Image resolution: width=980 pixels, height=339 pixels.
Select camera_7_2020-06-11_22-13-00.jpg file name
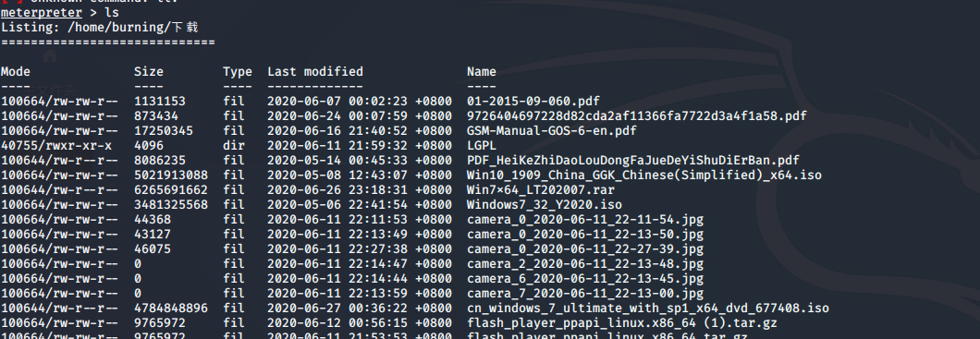tap(585, 294)
